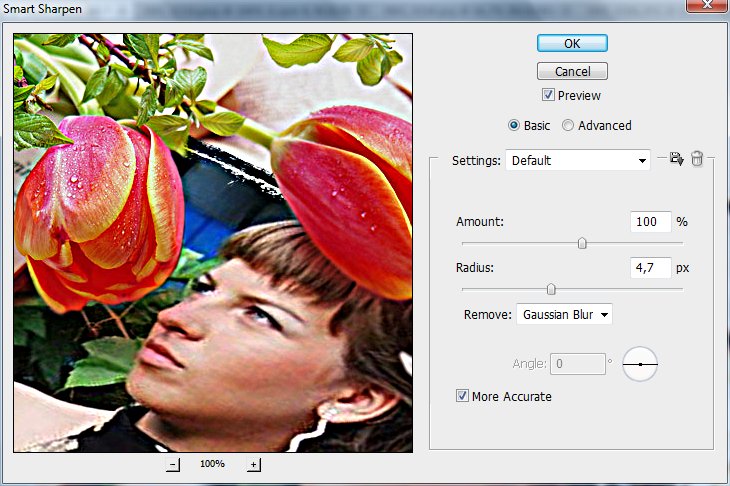The image size is (730, 486).
Task: Click the Radius slider handle
Action: coord(551,289)
